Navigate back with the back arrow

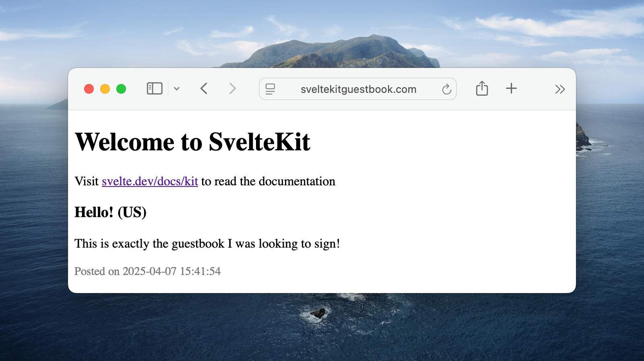[x=204, y=88]
